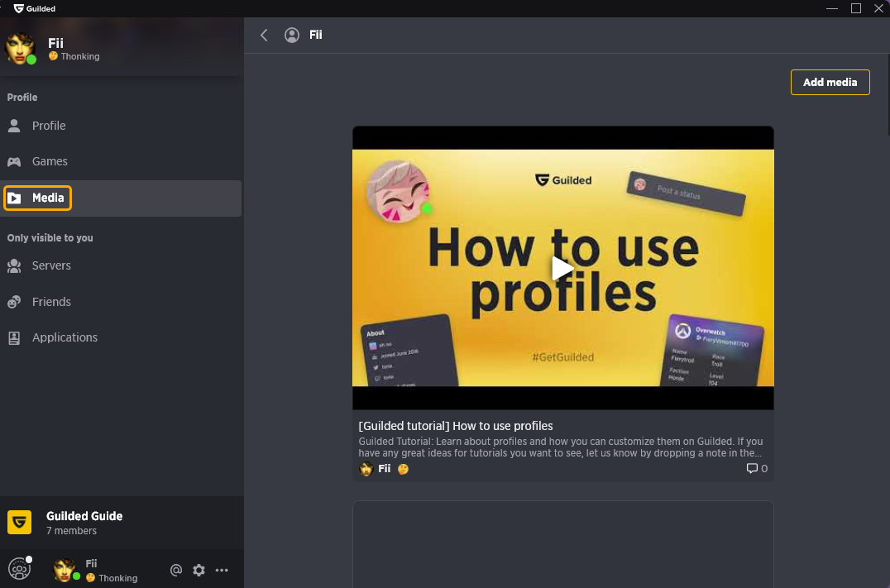Open the Servers list
Screen dimensions: 890x588
(x=121, y=265)
